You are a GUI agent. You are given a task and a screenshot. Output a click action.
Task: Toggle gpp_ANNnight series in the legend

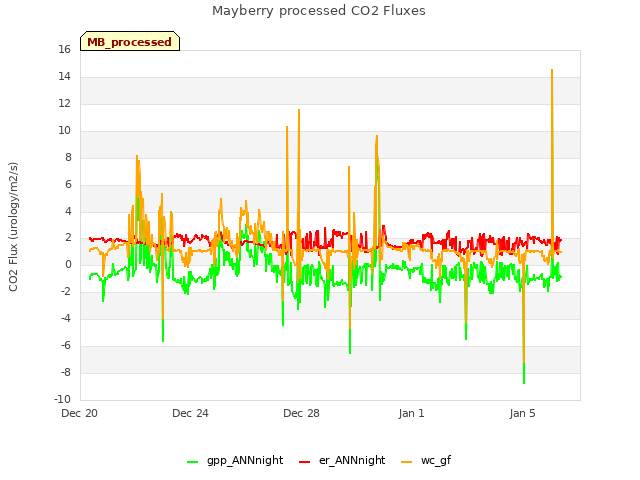coord(235,460)
